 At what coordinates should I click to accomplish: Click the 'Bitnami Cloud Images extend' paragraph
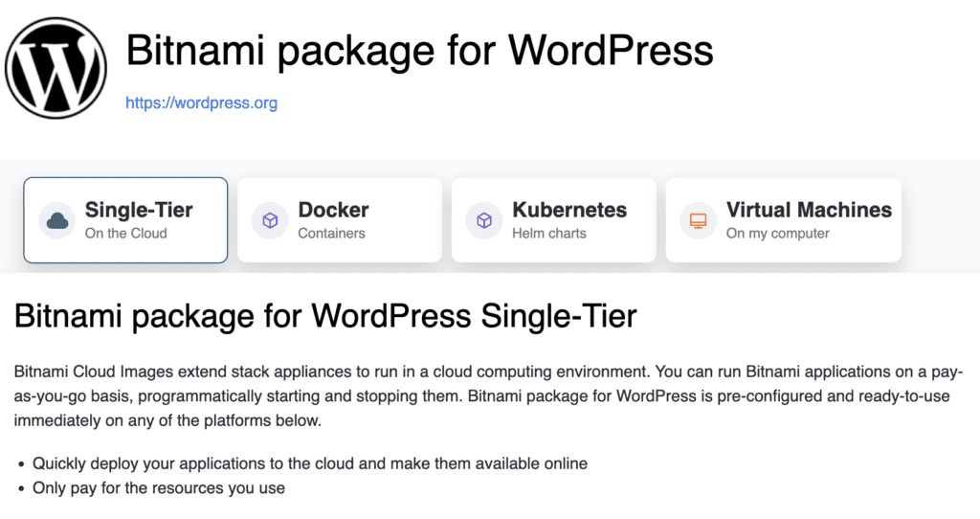tap(489, 395)
